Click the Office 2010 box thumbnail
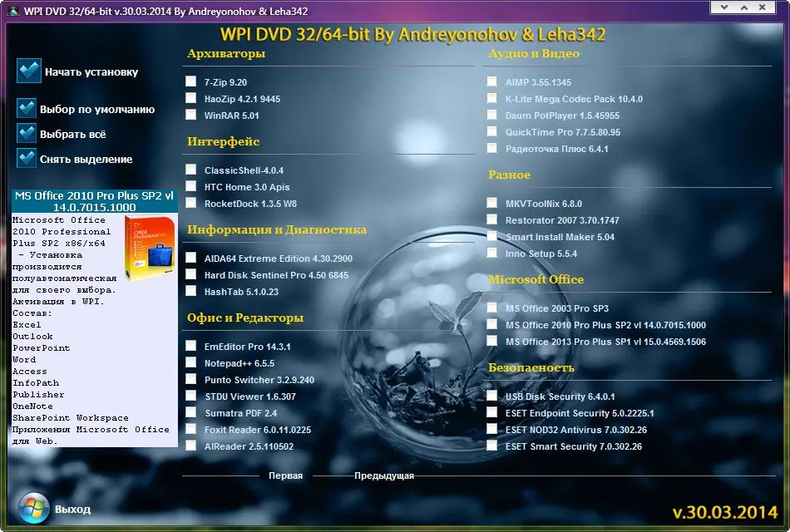This screenshot has height=532, width=790. pos(151,247)
